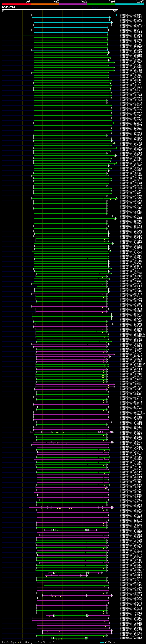
Task: Select the UniRef100_A7P5W8 label
Action: pos(131,47)
